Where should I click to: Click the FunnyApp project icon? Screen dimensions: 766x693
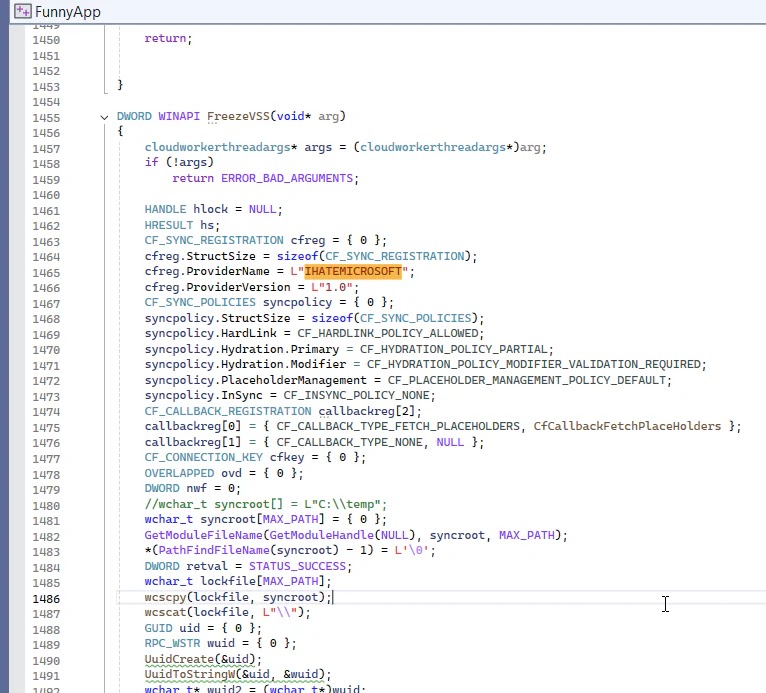(22, 11)
